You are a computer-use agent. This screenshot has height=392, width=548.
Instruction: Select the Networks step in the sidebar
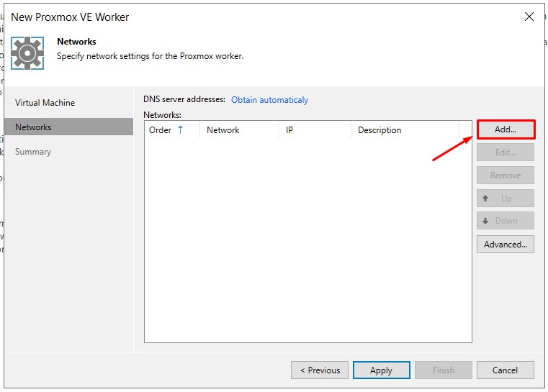pyautogui.click(x=33, y=127)
